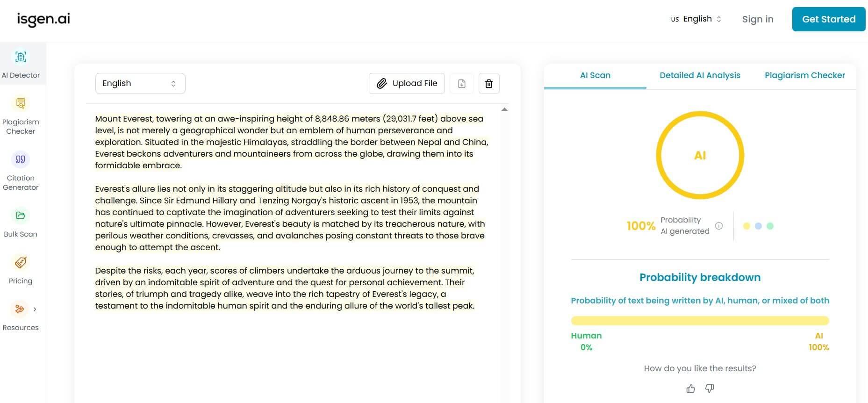Screen dimensions: 868x403
Task: Give thumbs down on the results
Action: point(710,389)
